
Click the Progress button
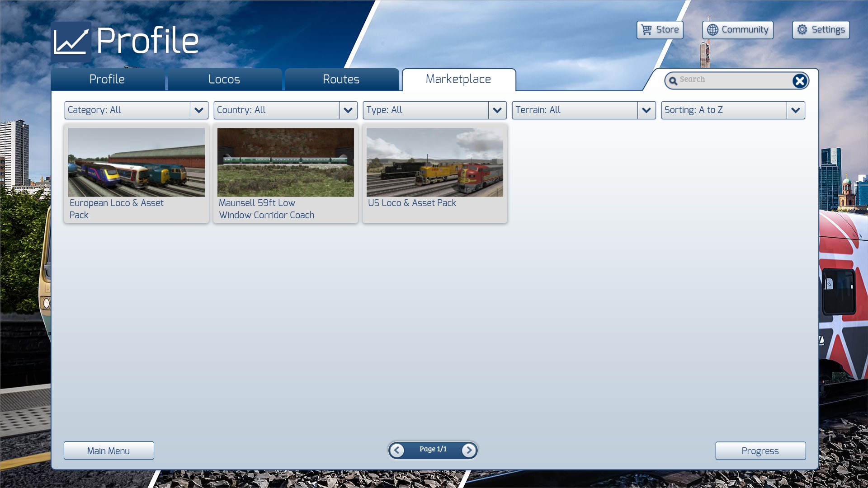[x=760, y=450]
